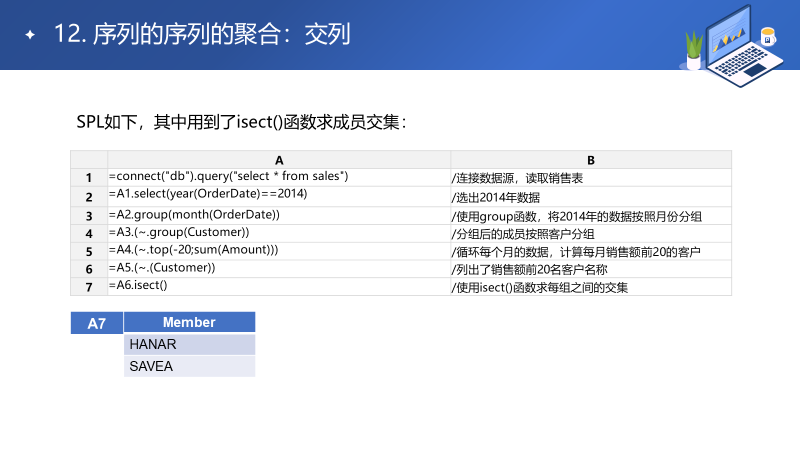Click cell "=A2.group(month(OrderDate))"
The height and width of the screenshot is (450, 800).
pyautogui.click(x=279, y=216)
